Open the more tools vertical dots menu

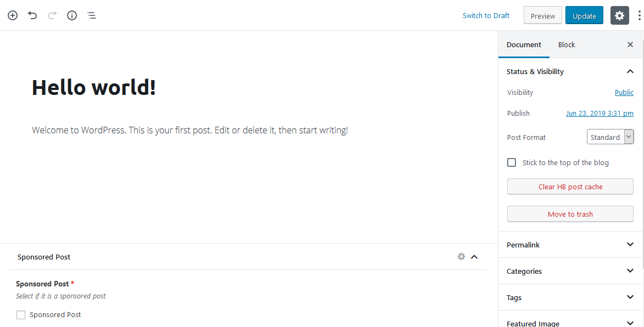[x=639, y=15]
